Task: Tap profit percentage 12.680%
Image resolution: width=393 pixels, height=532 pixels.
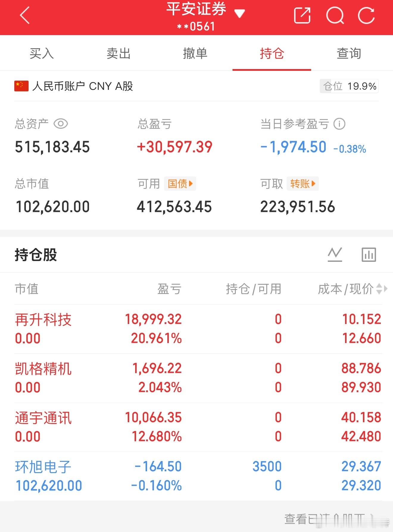Action: (x=157, y=436)
